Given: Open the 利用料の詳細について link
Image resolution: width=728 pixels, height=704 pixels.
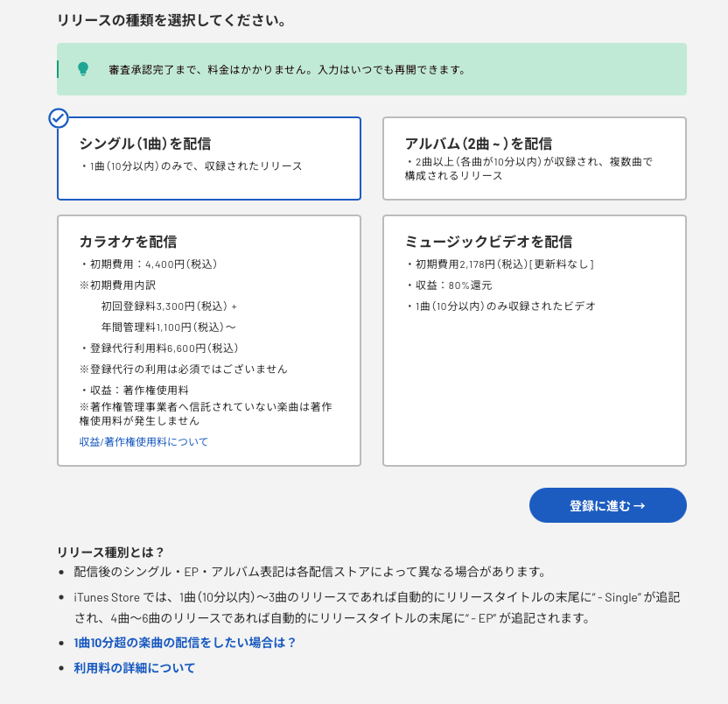Looking at the screenshot, I should (x=135, y=668).
